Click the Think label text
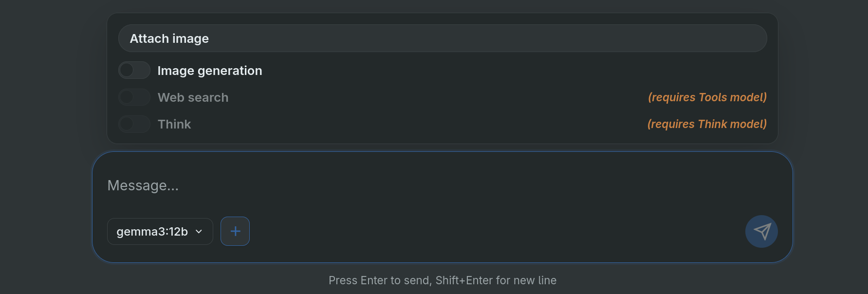The width and height of the screenshot is (868, 294). 174,124
